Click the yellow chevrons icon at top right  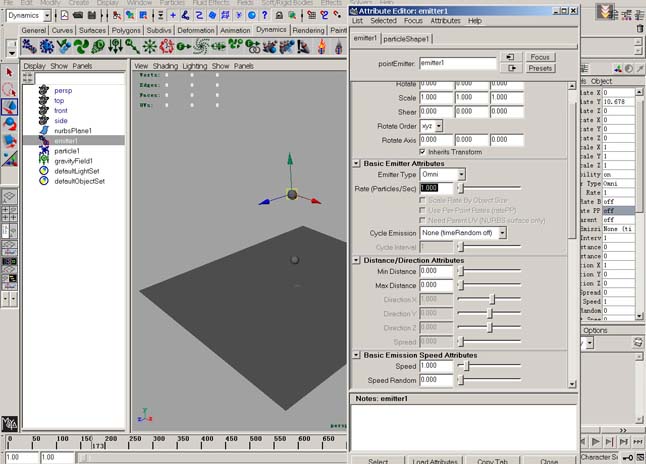click(x=604, y=12)
